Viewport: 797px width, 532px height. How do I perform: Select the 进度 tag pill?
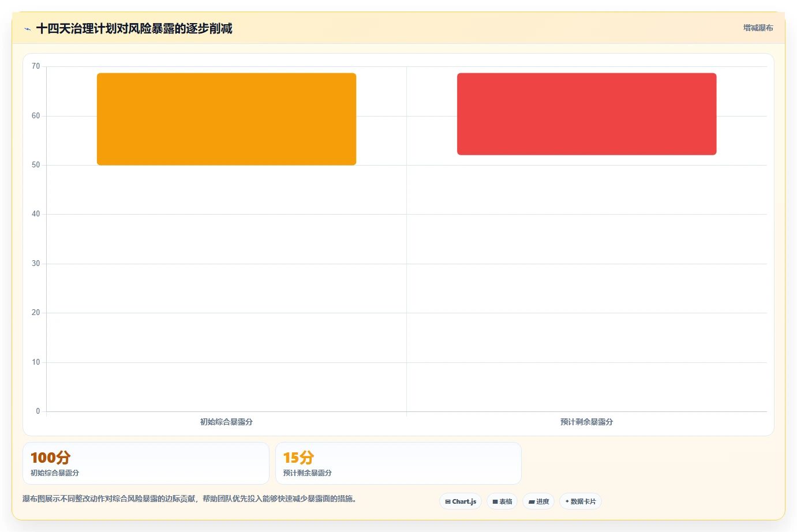(x=538, y=501)
